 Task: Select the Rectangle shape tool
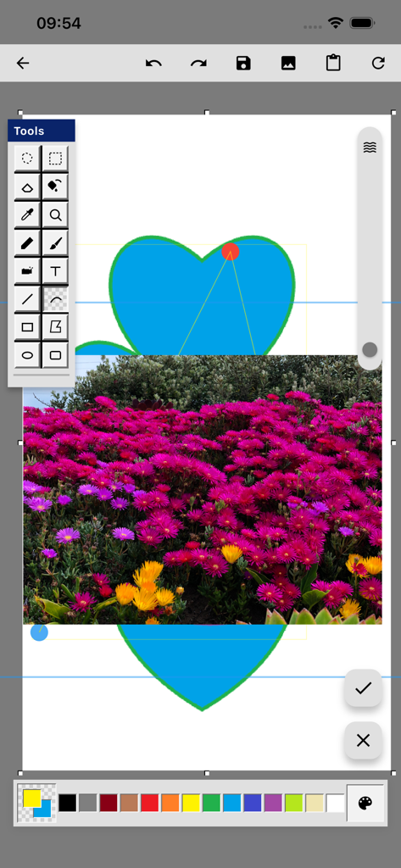pos(27,327)
